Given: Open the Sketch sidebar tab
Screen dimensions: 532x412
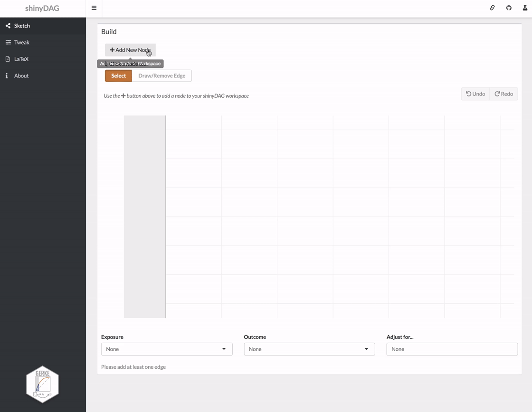Looking at the screenshot, I should point(43,26).
